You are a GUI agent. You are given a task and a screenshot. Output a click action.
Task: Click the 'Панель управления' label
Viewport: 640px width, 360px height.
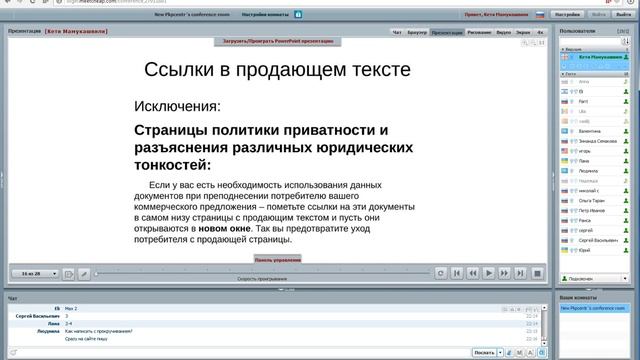[278, 260]
